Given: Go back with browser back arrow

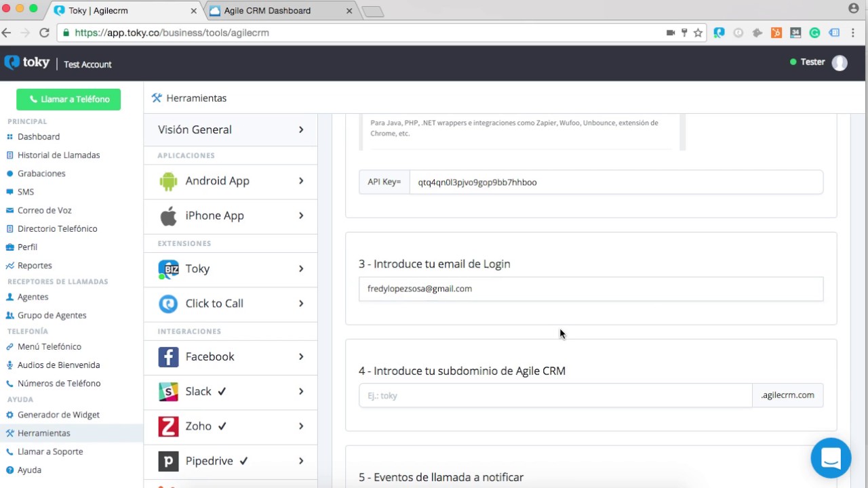Looking at the screenshot, I should [x=7, y=33].
